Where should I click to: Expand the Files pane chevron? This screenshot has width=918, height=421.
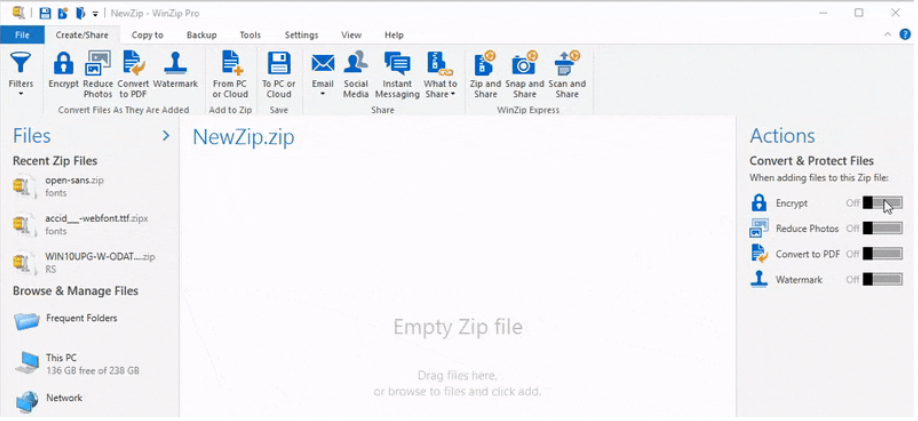(166, 136)
